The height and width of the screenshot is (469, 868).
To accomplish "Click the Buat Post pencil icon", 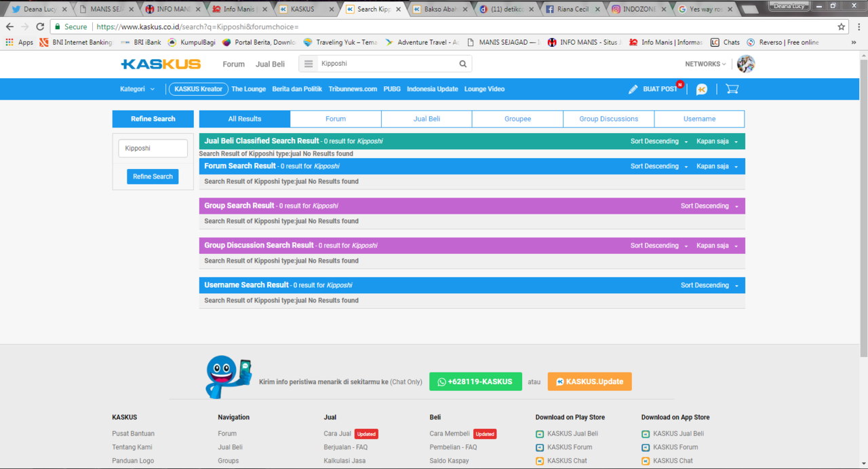I will (633, 90).
